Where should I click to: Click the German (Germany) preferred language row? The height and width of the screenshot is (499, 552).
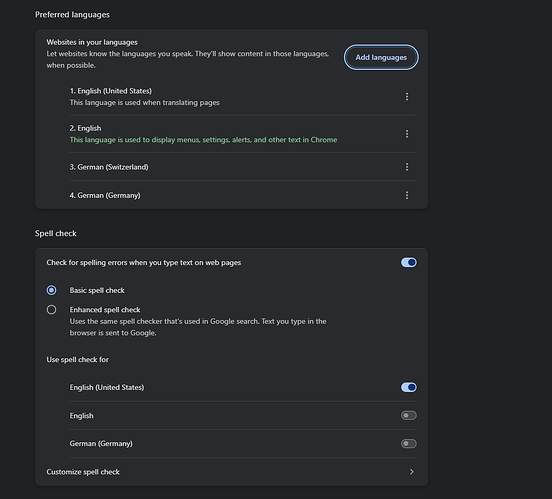[243, 195]
